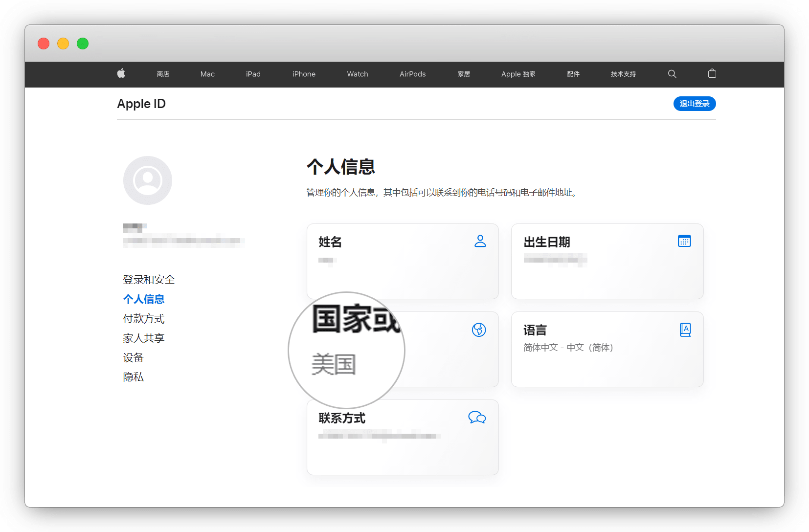Open the shopping bag icon
Viewport: 809px width, 532px height.
[x=712, y=74]
